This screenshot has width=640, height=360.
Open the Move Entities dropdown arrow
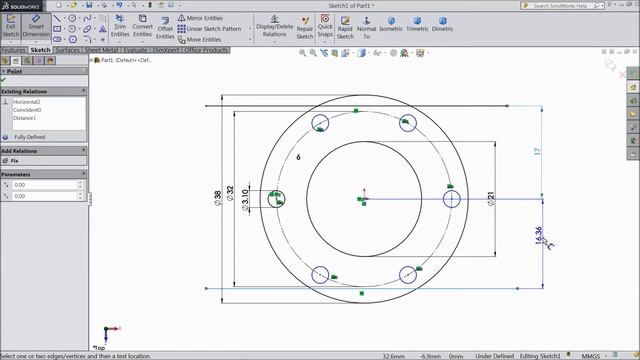coord(250,40)
